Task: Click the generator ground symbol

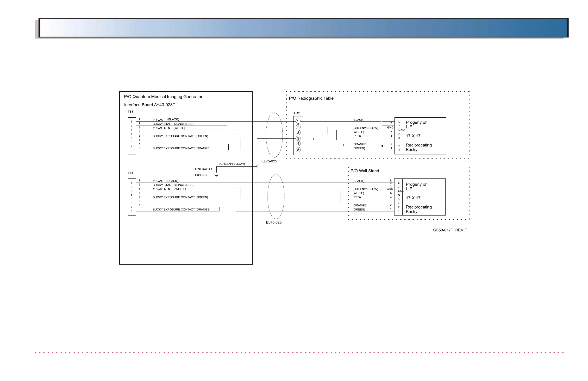Action: coord(216,175)
